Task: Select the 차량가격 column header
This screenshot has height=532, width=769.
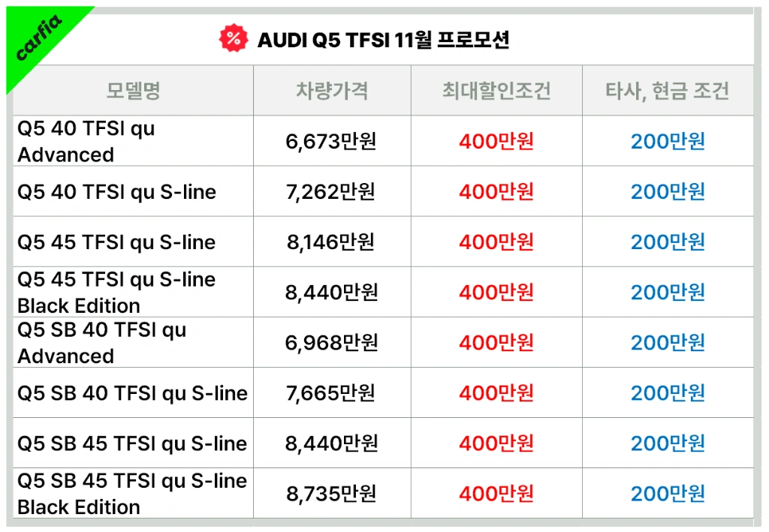Action: coord(332,91)
